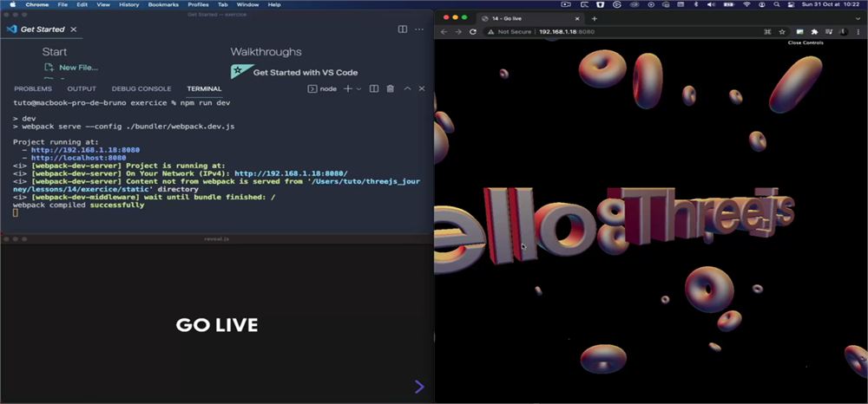Close the terminal panel
This screenshot has height=404, width=868.
422,89
